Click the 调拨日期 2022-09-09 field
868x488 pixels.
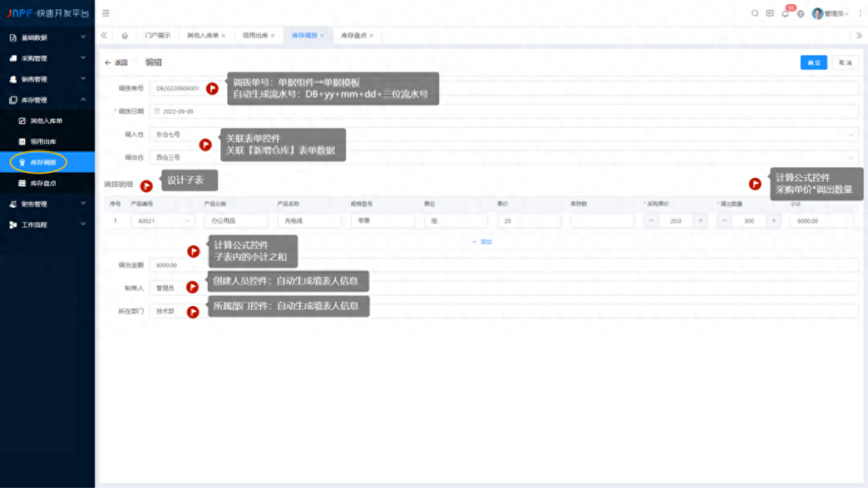[x=504, y=111]
